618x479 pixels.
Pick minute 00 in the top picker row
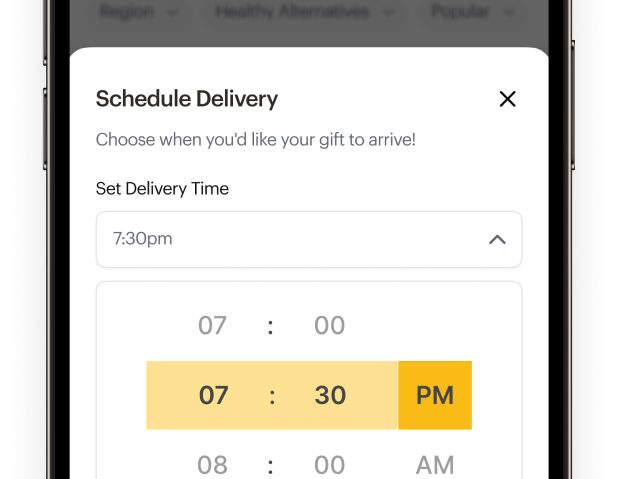329,325
